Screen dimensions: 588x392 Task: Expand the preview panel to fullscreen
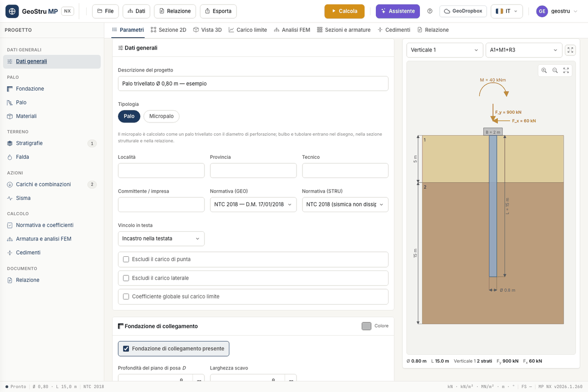[570, 50]
